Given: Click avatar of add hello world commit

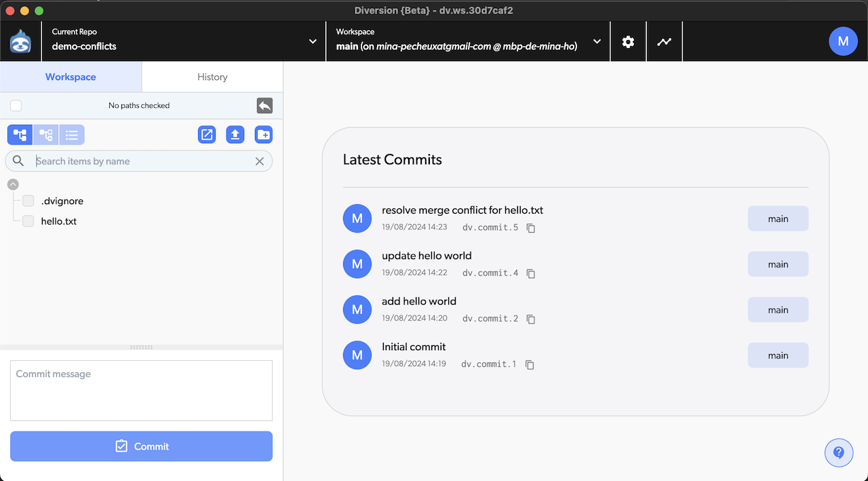Looking at the screenshot, I should [x=357, y=309].
